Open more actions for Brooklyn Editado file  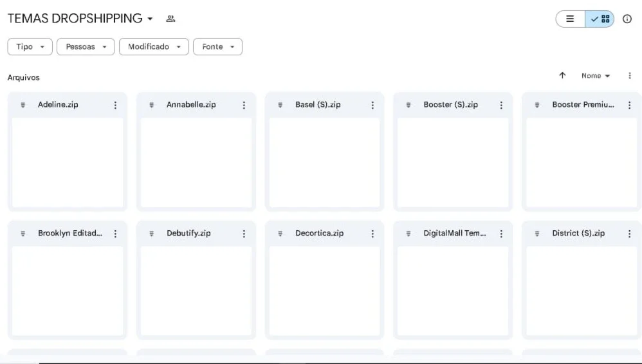tap(115, 234)
